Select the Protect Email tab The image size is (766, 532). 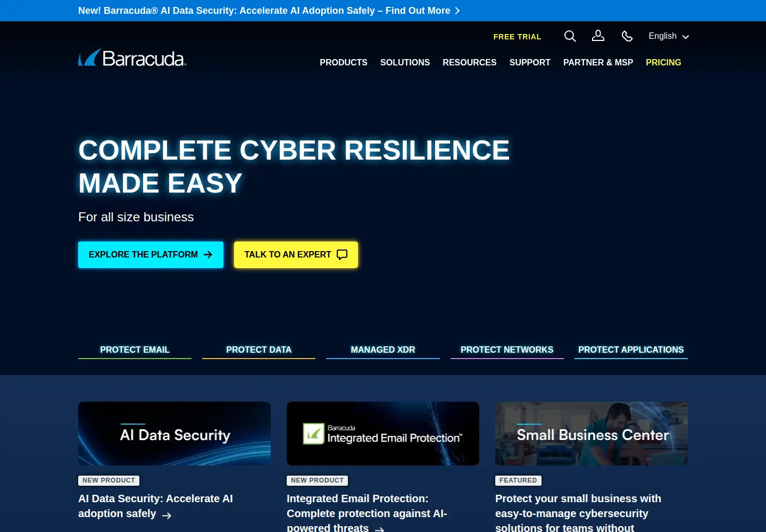pos(135,350)
